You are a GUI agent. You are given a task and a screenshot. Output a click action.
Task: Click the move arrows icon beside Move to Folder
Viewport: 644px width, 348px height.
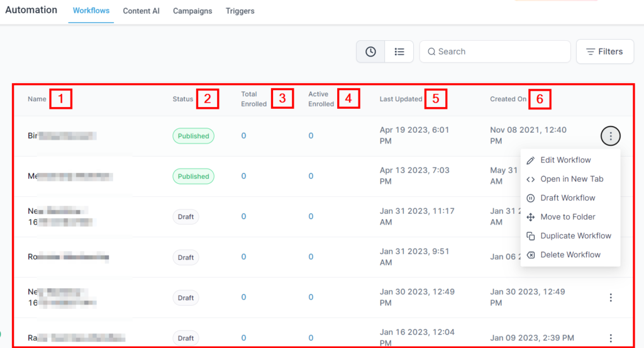531,217
